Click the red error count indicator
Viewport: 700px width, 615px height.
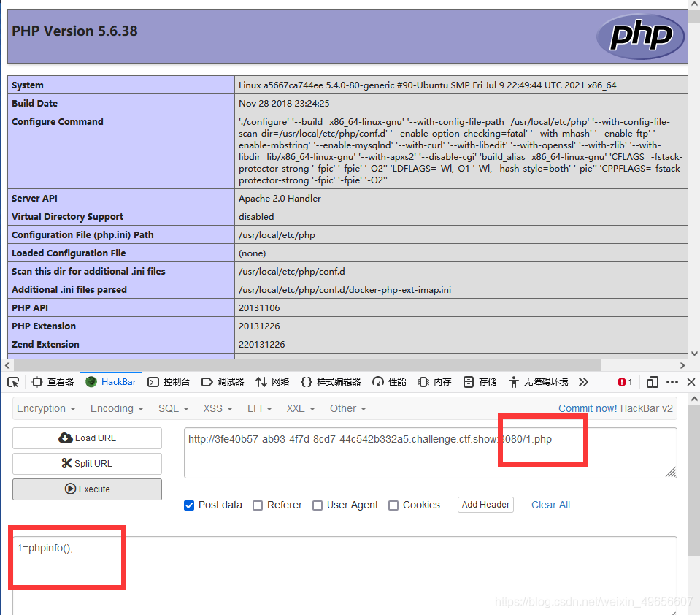tap(625, 382)
